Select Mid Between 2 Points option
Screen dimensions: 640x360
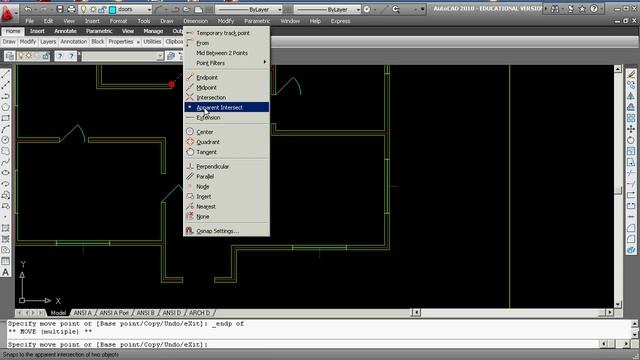227,53
